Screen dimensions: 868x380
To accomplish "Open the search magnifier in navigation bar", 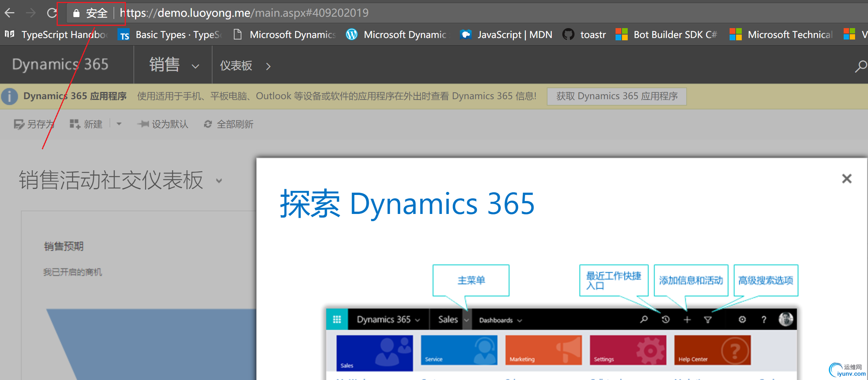I will (x=860, y=66).
